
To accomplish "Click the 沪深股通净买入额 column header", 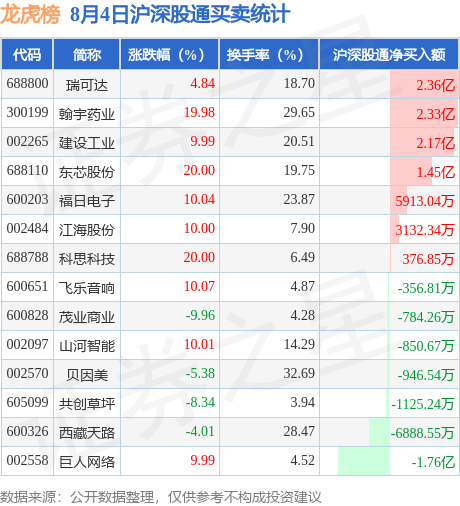I will click(389, 54).
